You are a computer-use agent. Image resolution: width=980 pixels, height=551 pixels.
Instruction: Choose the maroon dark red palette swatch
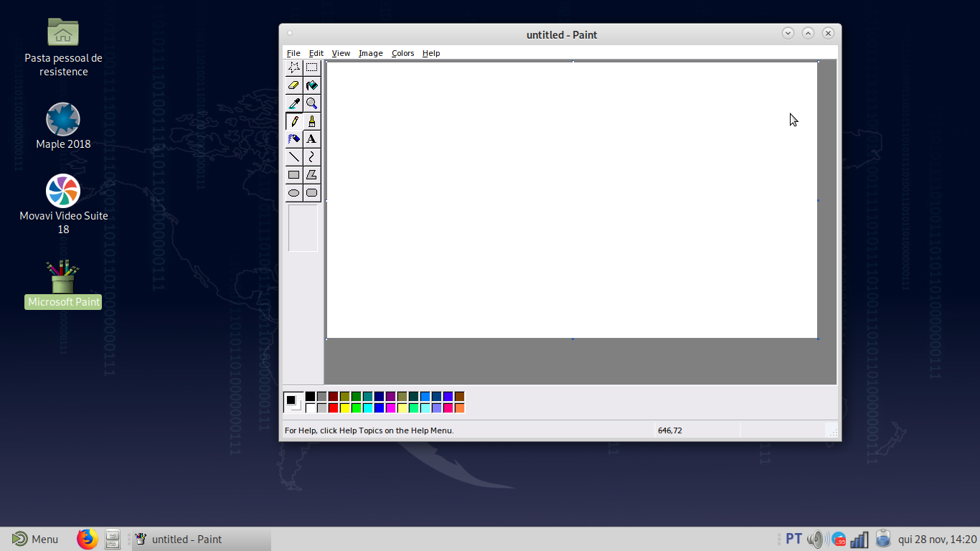coord(334,397)
